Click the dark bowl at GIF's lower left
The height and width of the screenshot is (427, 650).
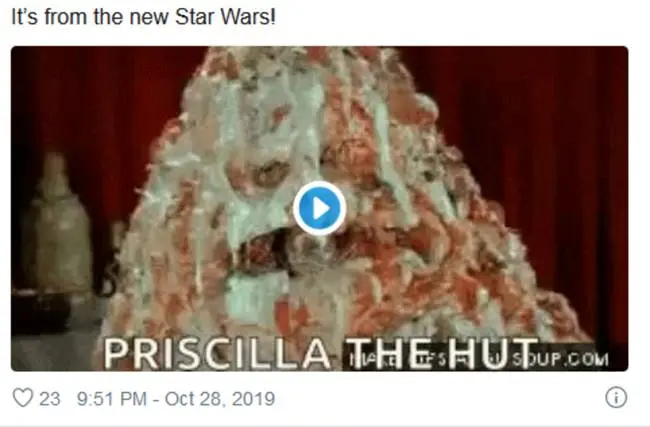pos(39,311)
